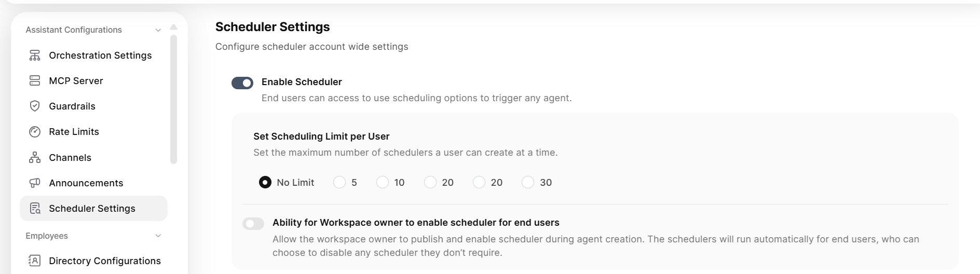Toggle Workspace owner scheduler ability switch
Screen dimensions: 980x274
pyautogui.click(x=253, y=224)
